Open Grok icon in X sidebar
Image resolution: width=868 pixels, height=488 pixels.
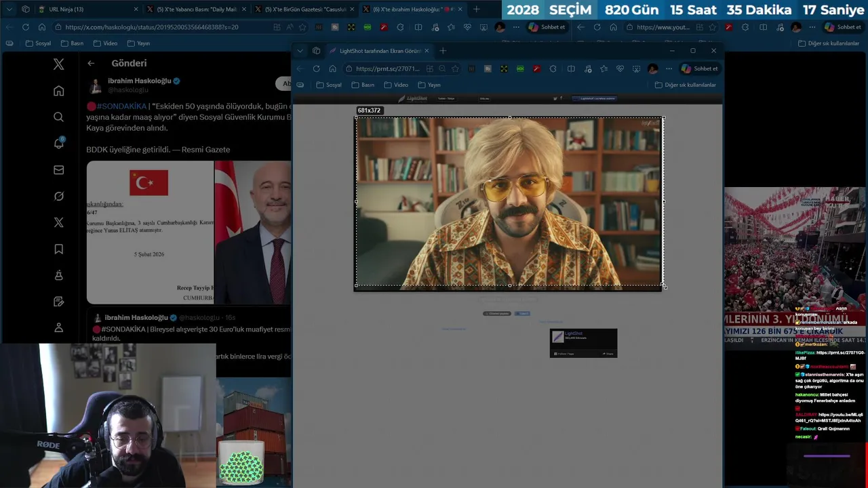pos(59,196)
